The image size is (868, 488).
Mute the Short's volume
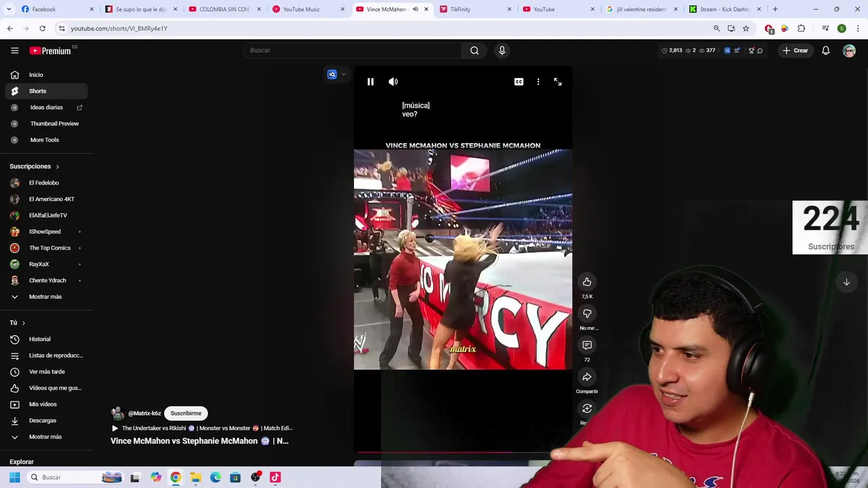pyautogui.click(x=393, y=81)
